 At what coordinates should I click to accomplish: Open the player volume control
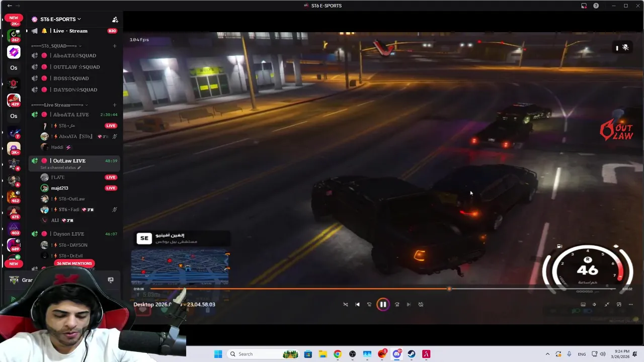(594, 304)
